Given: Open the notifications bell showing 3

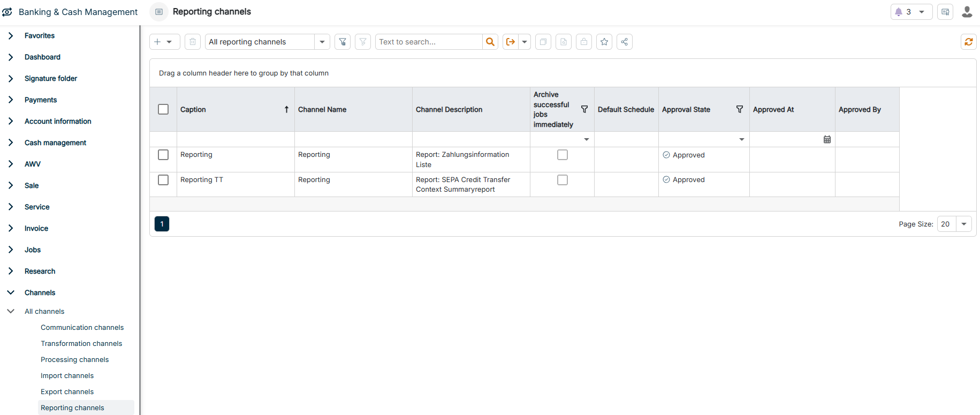Looking at the screenshot, I should click(899, 12).
